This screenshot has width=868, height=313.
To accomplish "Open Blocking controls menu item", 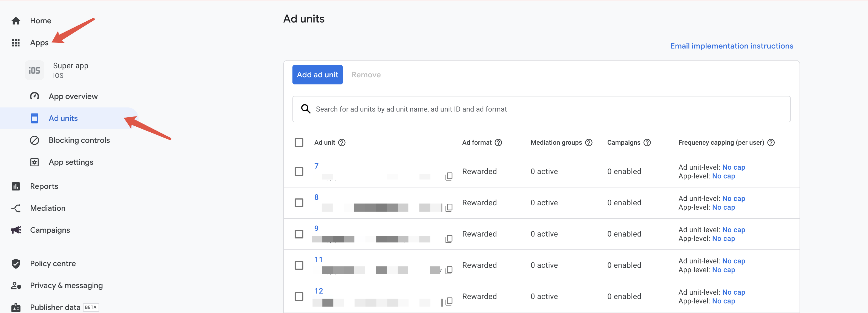I will 79,140.
